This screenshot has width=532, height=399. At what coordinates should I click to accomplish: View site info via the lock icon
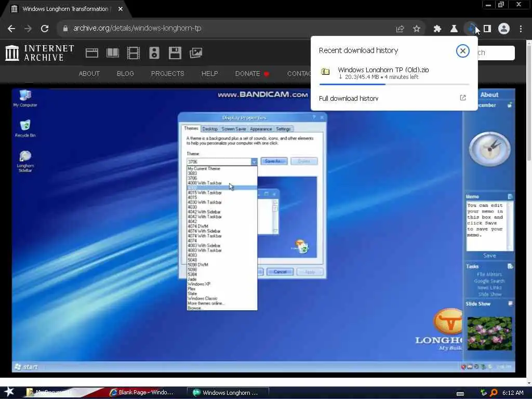tap(65, 29)
